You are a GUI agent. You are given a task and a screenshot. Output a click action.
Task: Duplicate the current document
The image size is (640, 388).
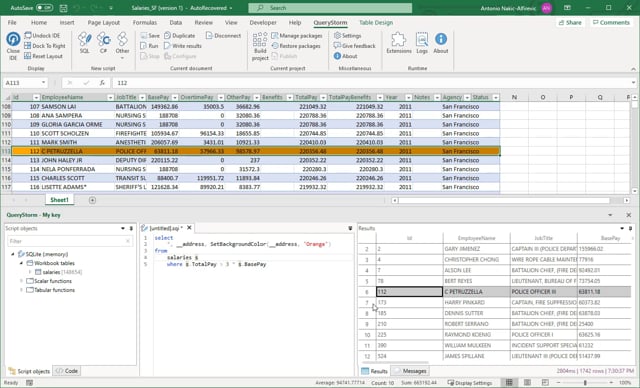(x=180, y=35)
